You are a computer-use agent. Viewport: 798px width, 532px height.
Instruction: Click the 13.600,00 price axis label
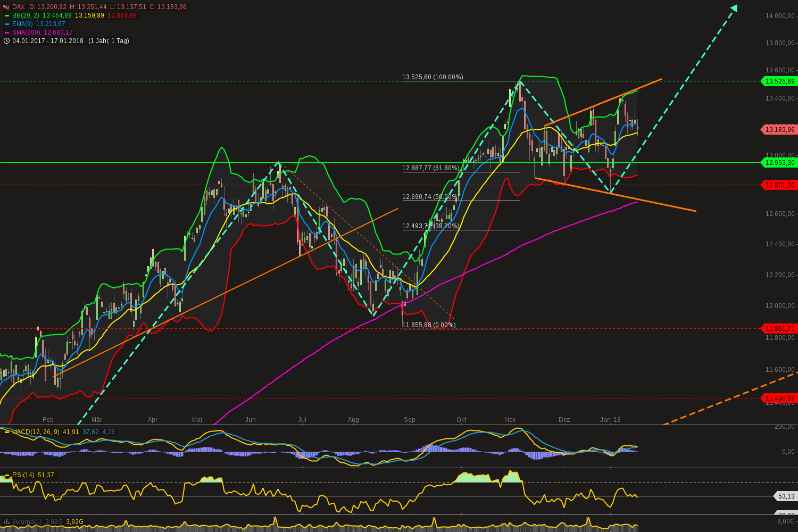pos(780,70)
